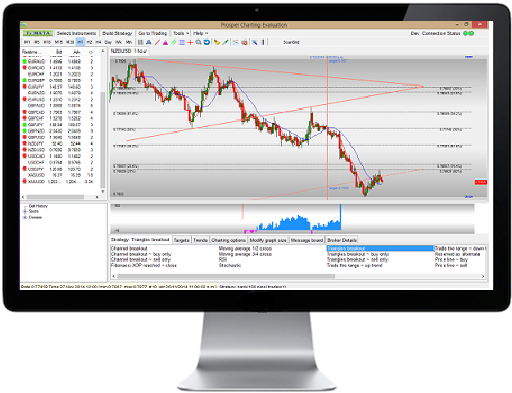Screen dimensions: 512x393
Task: Expand the Spots tree node
Action: 25,211
